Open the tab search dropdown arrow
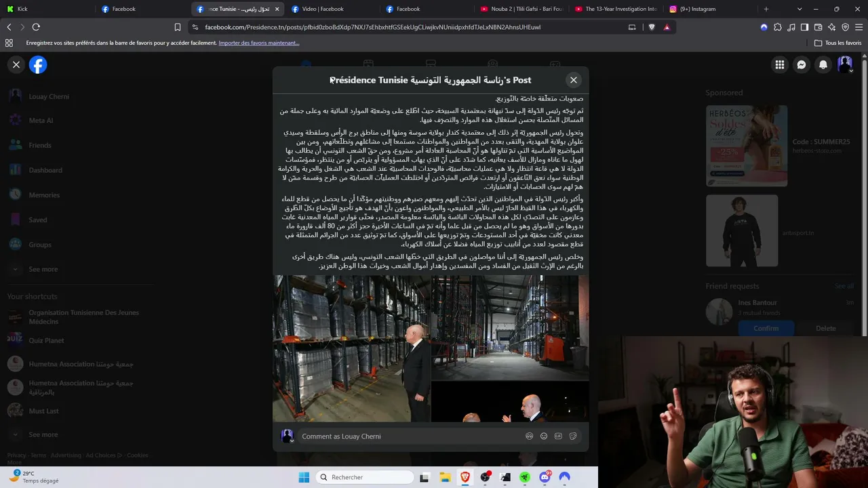Viewport: 868px width, 488px height. (800, 9)
